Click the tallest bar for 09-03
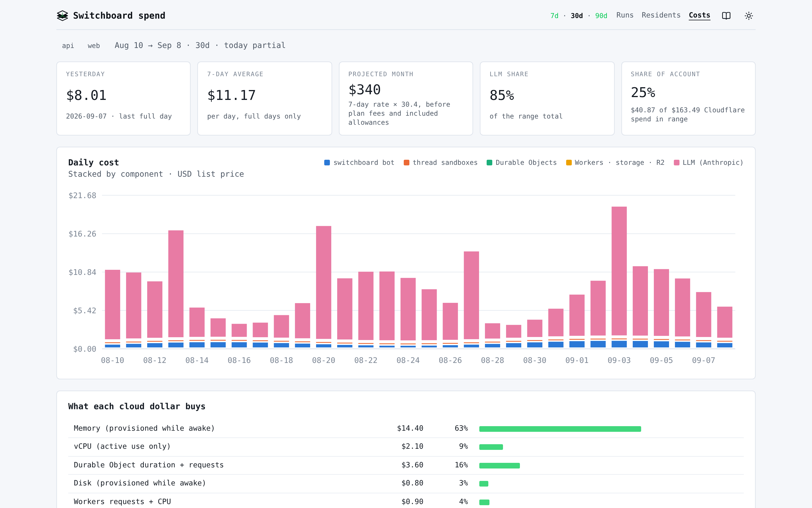 [x=619, y=277]
